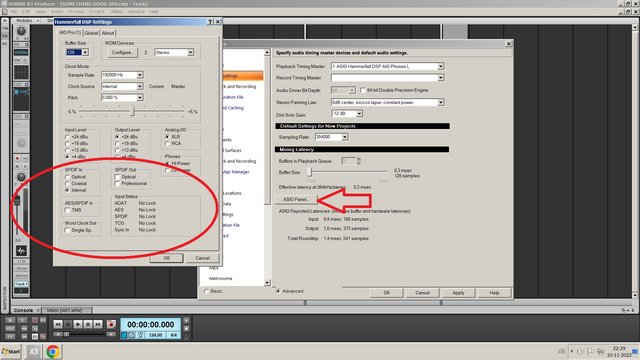Click the tempo value 124.00
Image resolution: width=640 pixels, height=360 pixels.
[x=156, y=335]
